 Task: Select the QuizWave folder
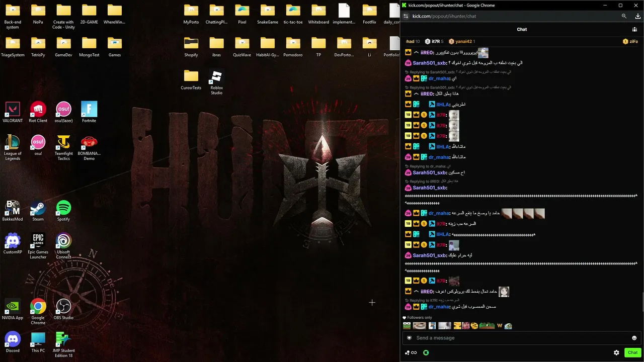tap(242, 47)
